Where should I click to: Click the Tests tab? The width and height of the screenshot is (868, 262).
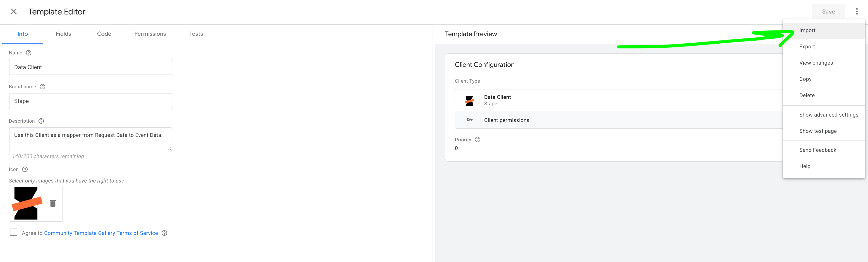(196, 34)
